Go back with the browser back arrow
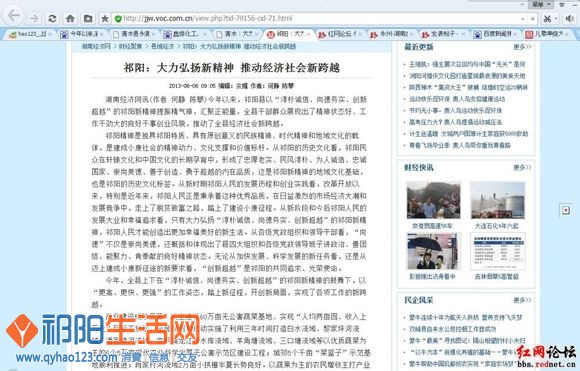The width and height of the screenshot is (580, 371). (14, 16)
